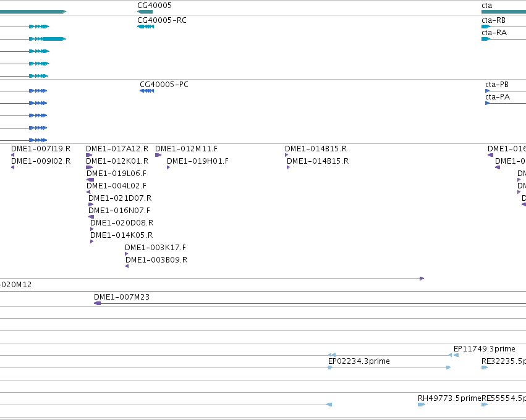Click the DME1-007I19.R label
The width and height of the screenshot is (526, 420).
tap(41, 148)
